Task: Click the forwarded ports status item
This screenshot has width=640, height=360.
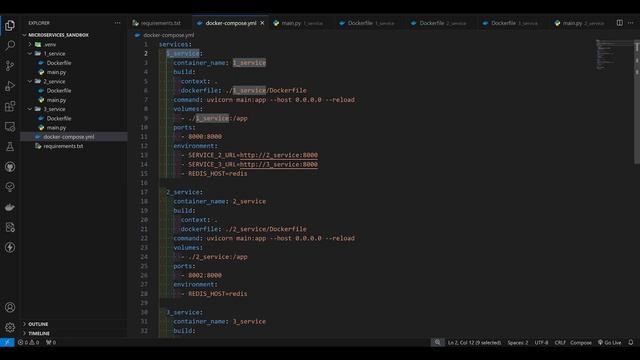Action: tap(51, 342)
